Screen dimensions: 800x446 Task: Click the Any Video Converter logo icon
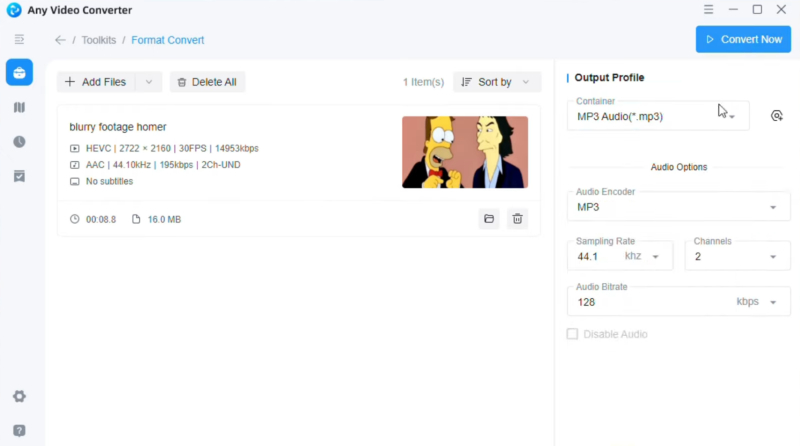[14, 10]
